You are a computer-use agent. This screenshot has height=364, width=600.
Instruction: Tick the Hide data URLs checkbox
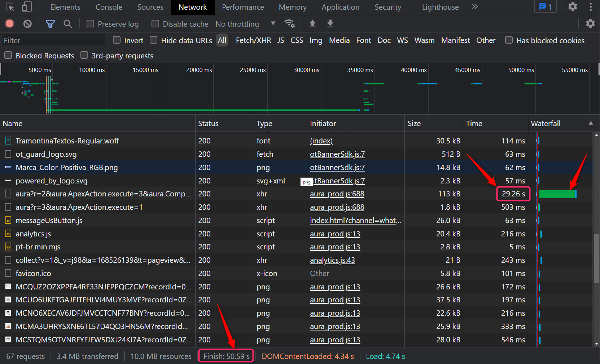pyautogui.click(x=154, y=40)
